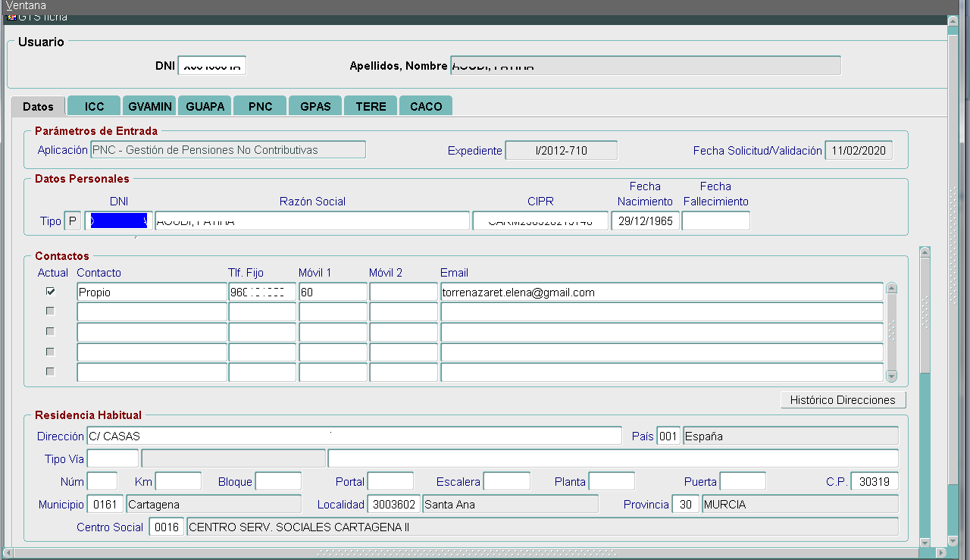Open the GVAMIN tab

150,106
